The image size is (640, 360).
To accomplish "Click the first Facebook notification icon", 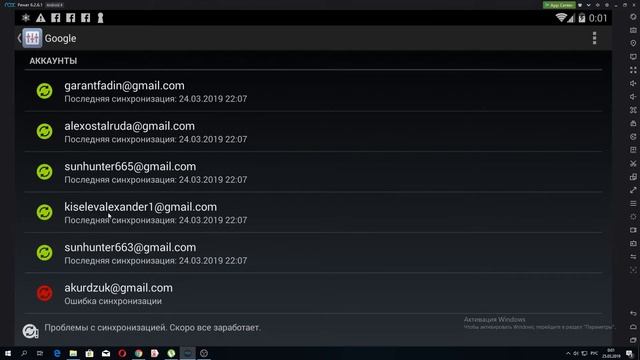I will pos(56,18).
